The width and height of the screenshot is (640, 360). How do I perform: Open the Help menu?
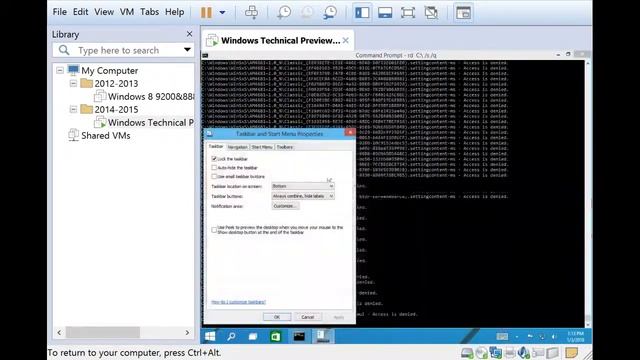(174, 12)
